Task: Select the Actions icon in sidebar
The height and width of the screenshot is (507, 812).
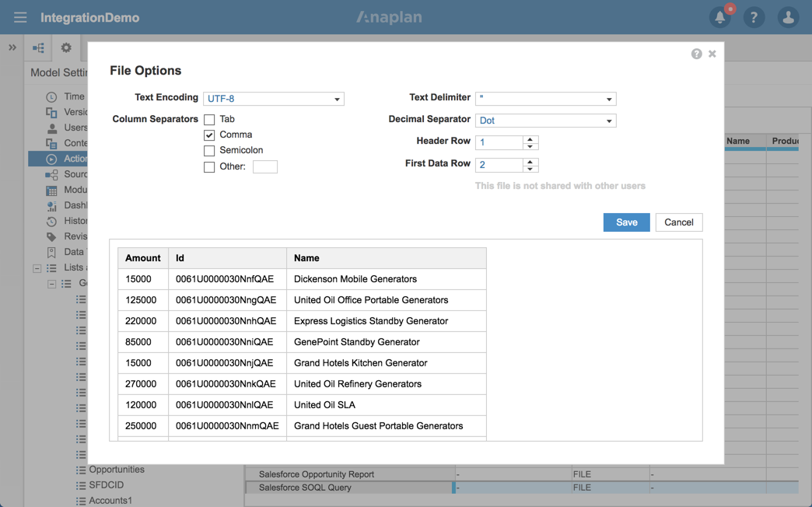Action: pyautogui.click(x=51, y=159)
